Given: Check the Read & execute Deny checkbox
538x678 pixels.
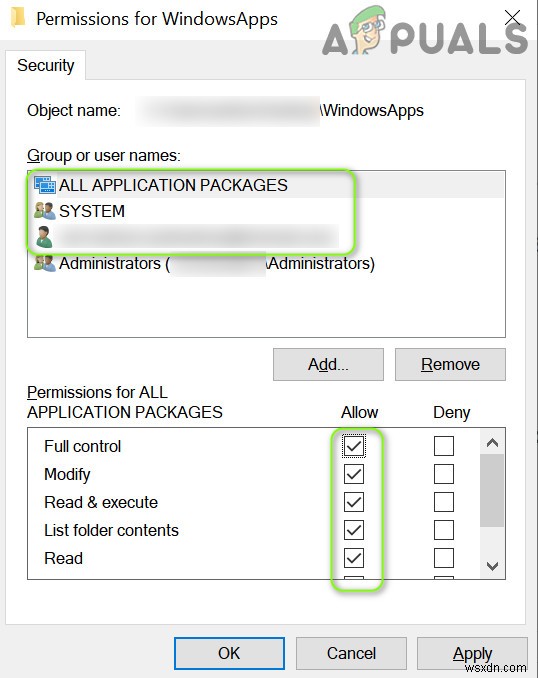Looking at the screenshot, I should point(444,502).
